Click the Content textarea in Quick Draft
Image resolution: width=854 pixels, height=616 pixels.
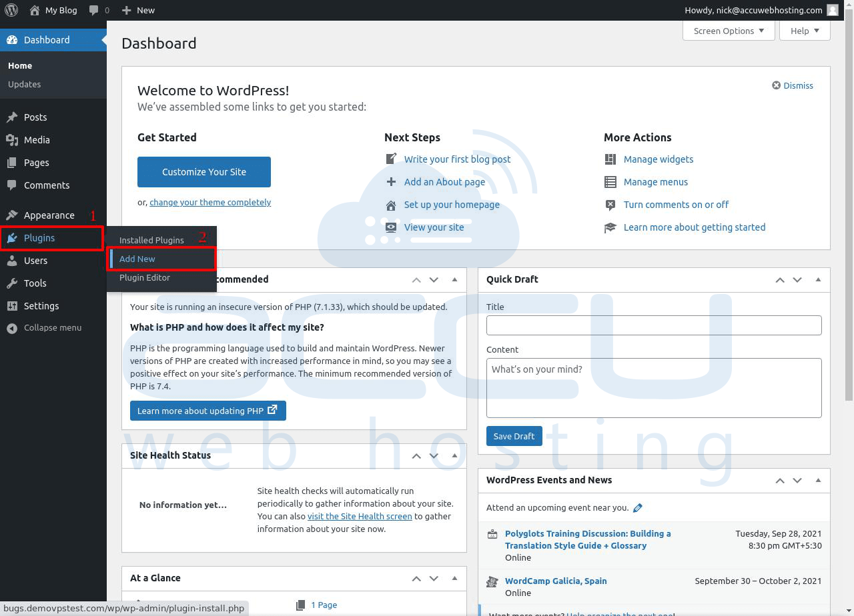point(654,388)
